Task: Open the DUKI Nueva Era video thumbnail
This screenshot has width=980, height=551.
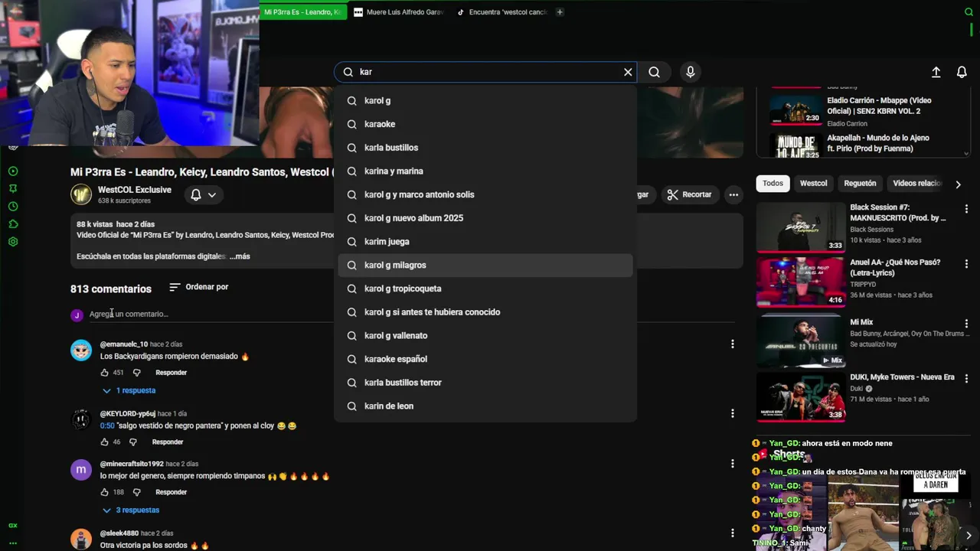Action: tap(801, 397)
